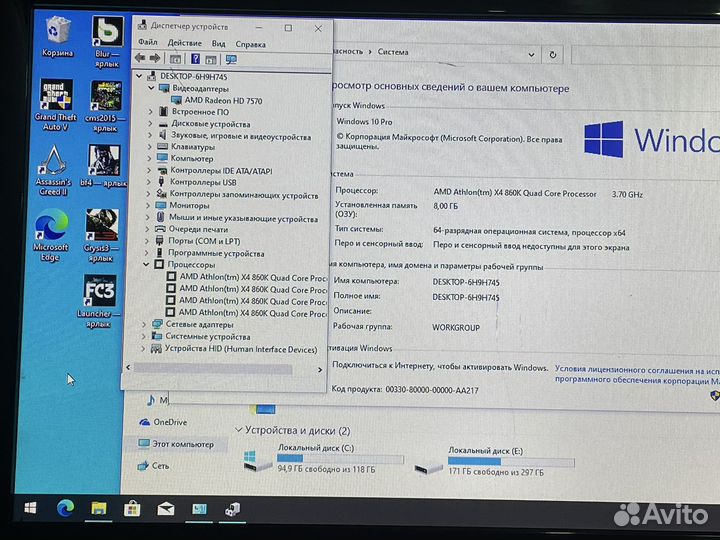The height and width of the screenshot is (540, 720).
Task: Select the Компьютер tree item
Action: coord(186,158)
